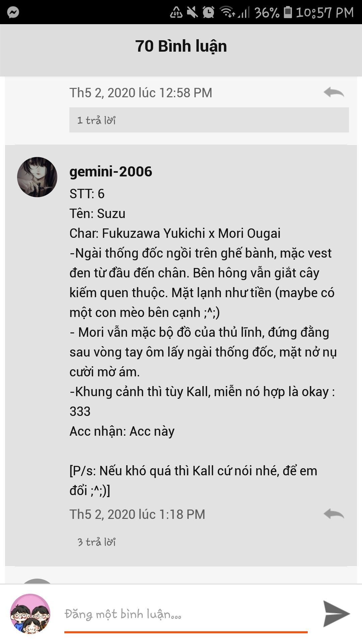Tap the partially visible avatar below the comment
Viewport: 362px width, 644px height.
37,581
